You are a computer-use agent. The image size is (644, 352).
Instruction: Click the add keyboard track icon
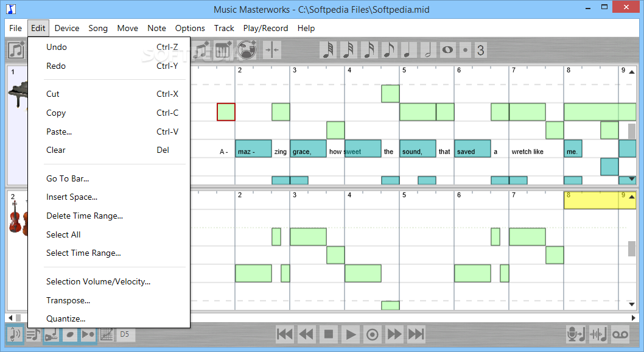[223, 50]
